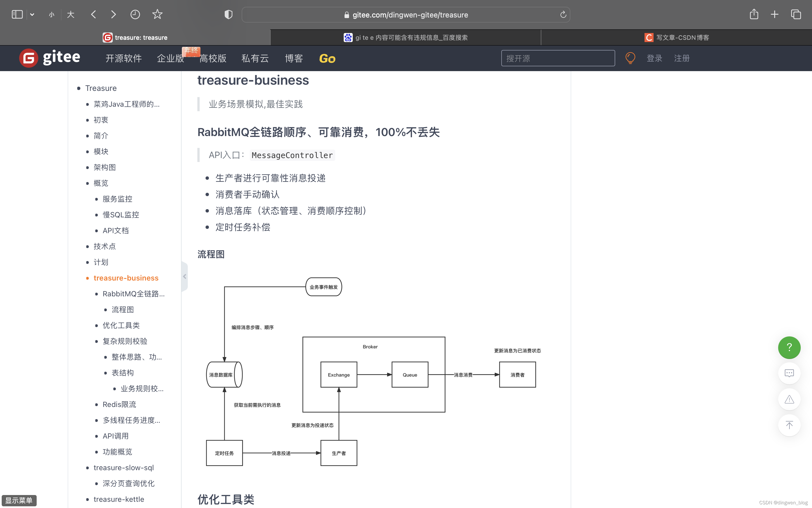
Task: Open 私有云 menu
Action: [x=255, y=58]
